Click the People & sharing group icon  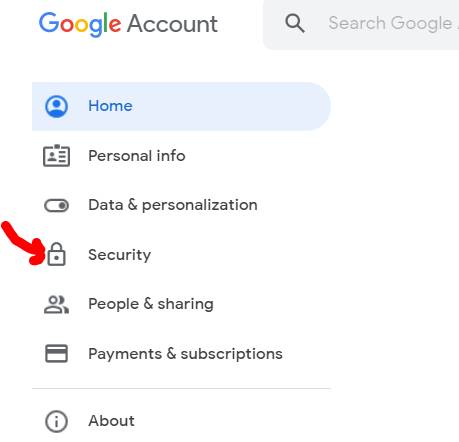click(56, 304)
